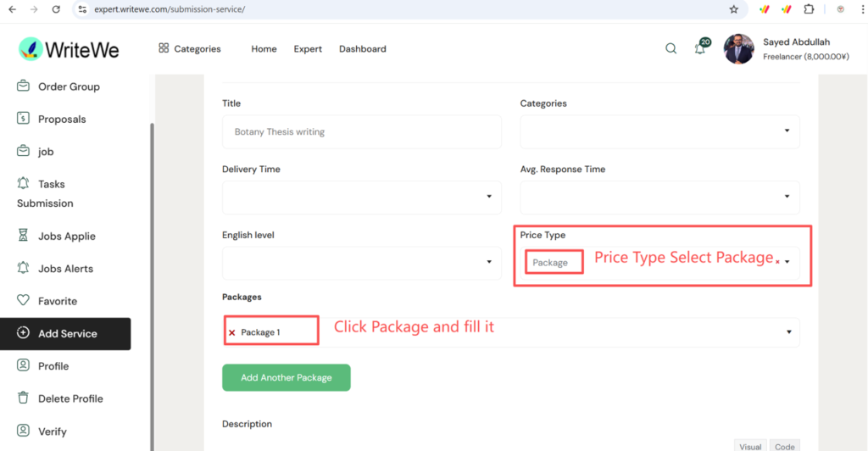Switch description editor to Code tab
Screen dimensions: 868x451
[784, 446]
